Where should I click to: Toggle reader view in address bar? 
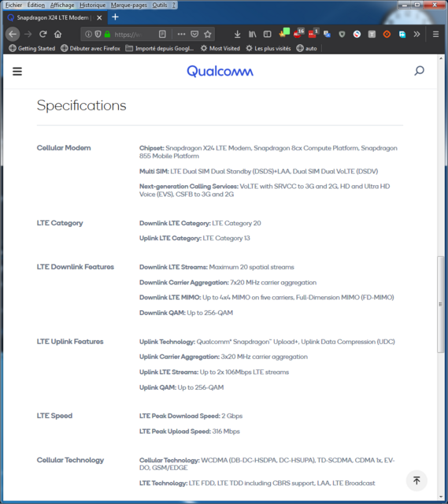(162, 34)
